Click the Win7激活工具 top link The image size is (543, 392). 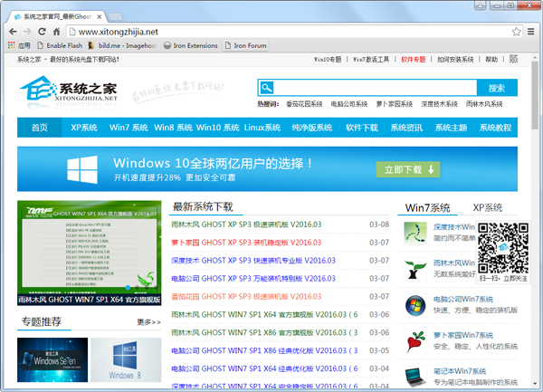pos(371,60)
